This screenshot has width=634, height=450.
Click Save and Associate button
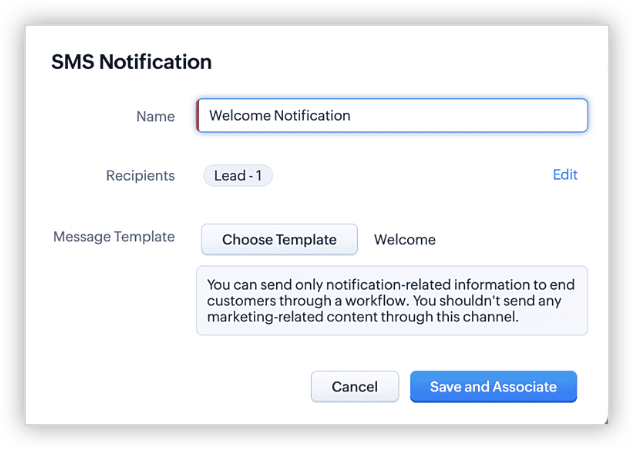click(x=493, y=387)
